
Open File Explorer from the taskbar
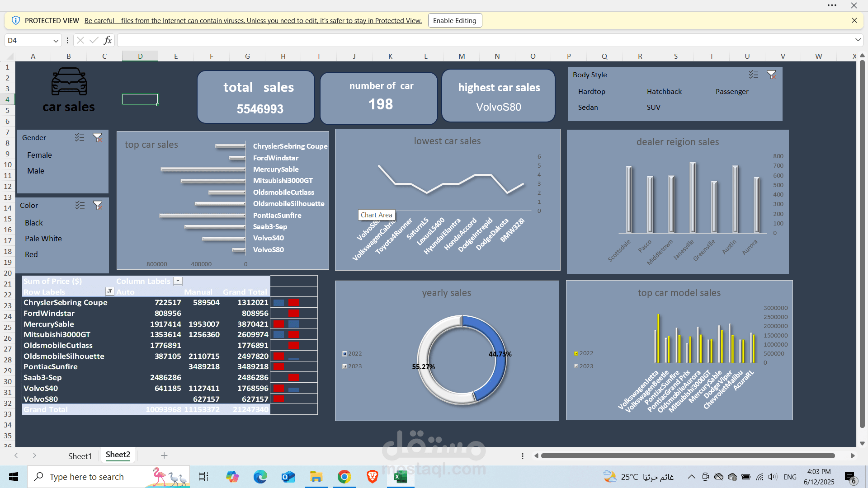pyautogui.click(x=316, y=477)
